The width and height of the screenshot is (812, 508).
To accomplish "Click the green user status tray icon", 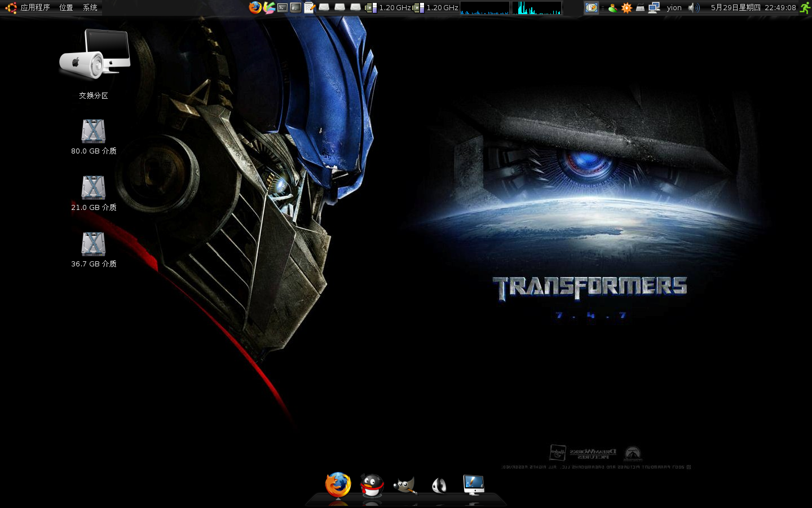I will (612, 7).
